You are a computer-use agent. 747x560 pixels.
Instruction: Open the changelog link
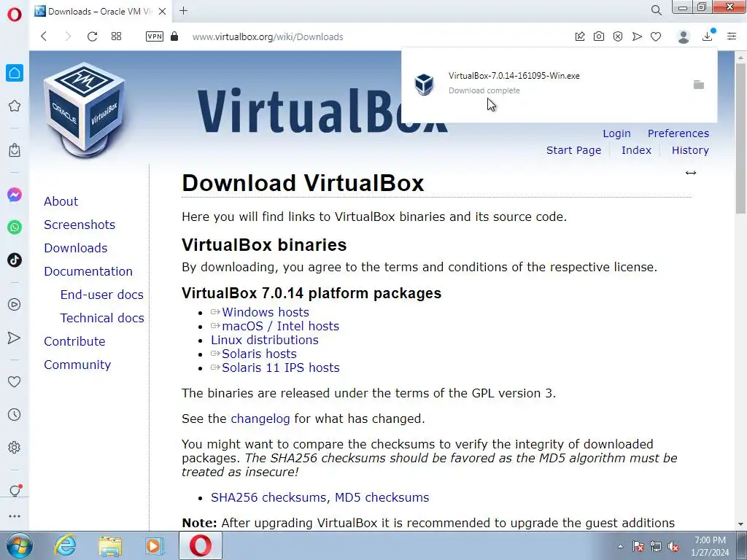[260, 419]
